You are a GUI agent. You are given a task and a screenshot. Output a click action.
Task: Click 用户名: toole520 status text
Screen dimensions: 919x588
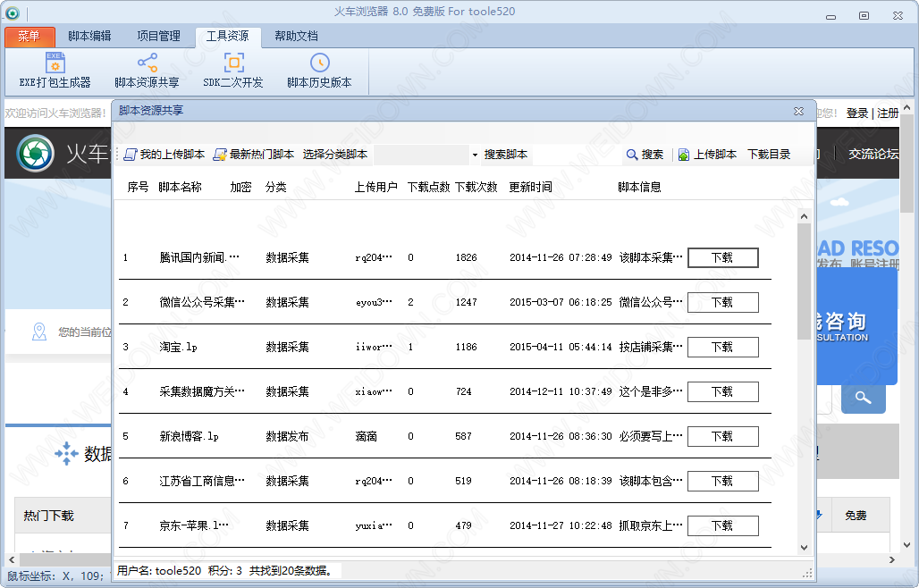coord(159,570)
